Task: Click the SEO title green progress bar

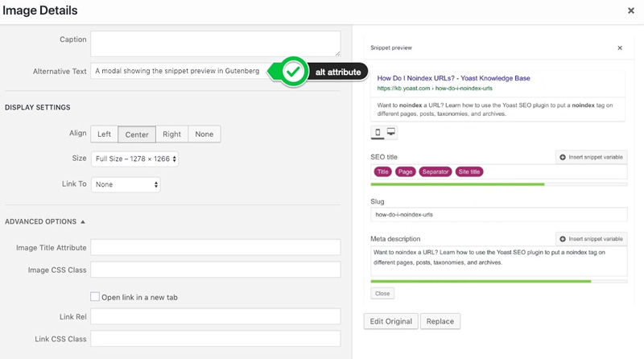Action: (x=457, y=184)
